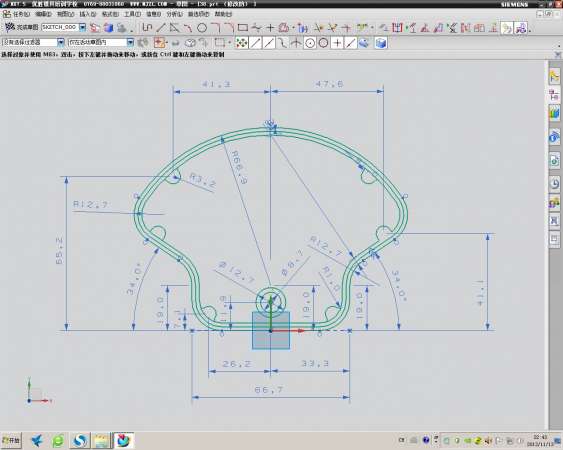This screenshot has height=450, width=563.
Task: Click the blue bird quick launch icon
Action: click(x=37, y=440)
